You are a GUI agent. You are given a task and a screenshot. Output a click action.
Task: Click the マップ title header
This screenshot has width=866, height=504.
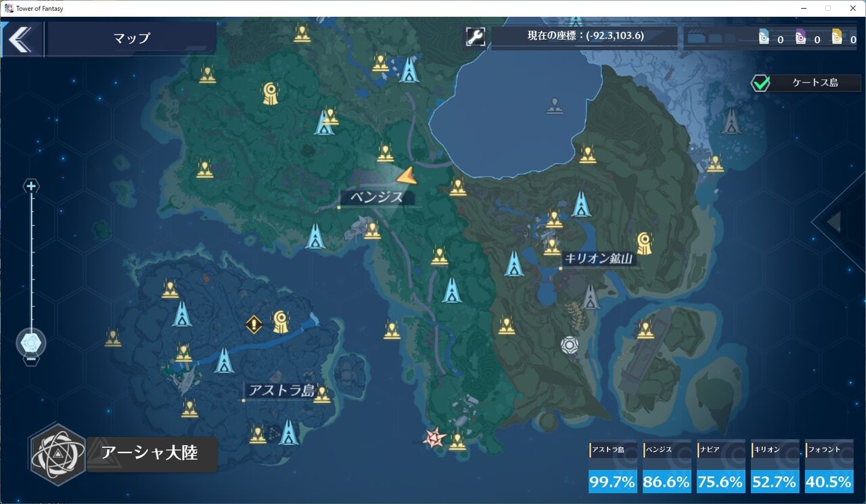click(x=132, y=39)
